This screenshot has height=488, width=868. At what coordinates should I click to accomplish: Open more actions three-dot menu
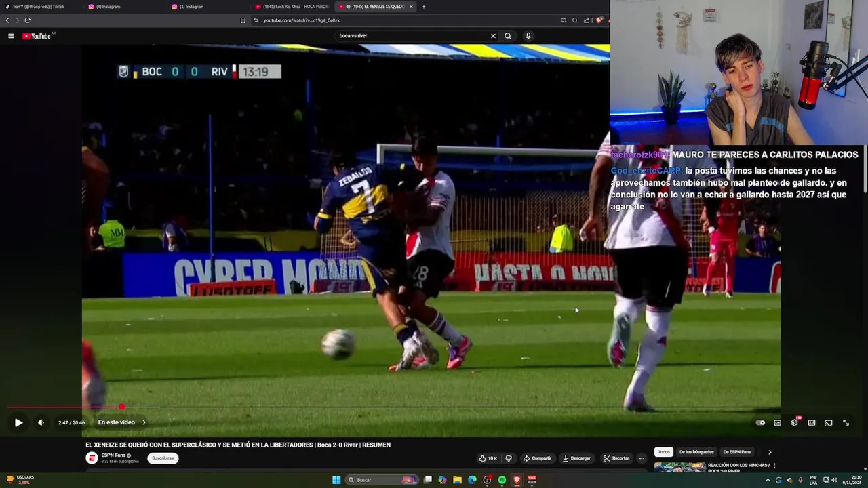pos(642,458)
